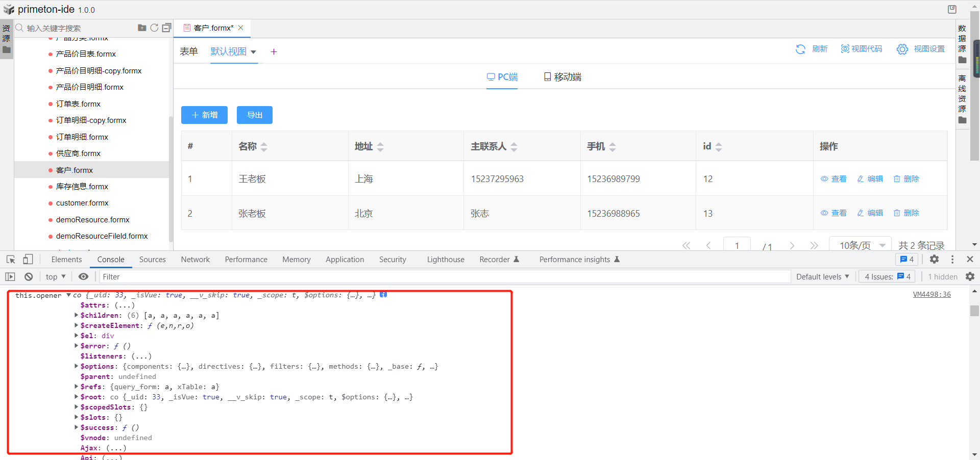Open the Default levels dropdown

pos(822,276)
